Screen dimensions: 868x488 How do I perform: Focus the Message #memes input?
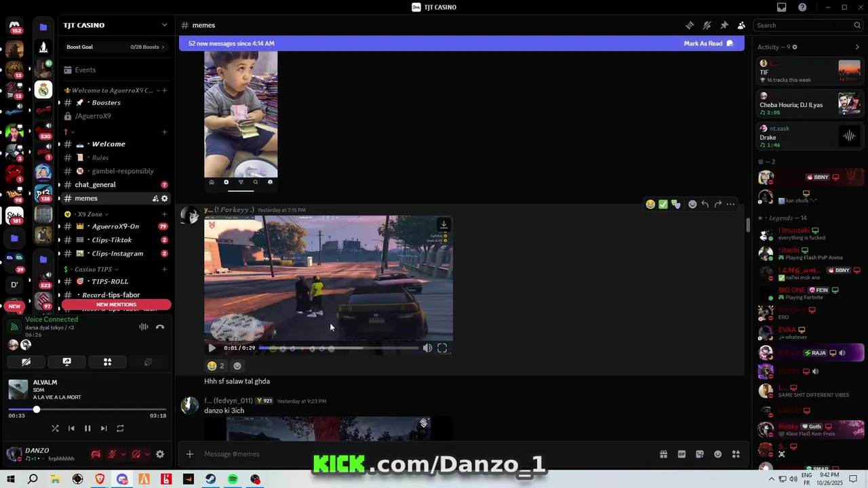point(427,454)
